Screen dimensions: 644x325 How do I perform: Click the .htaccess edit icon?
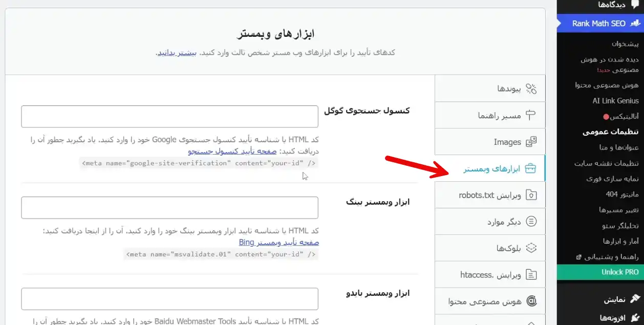pos(531,275)
